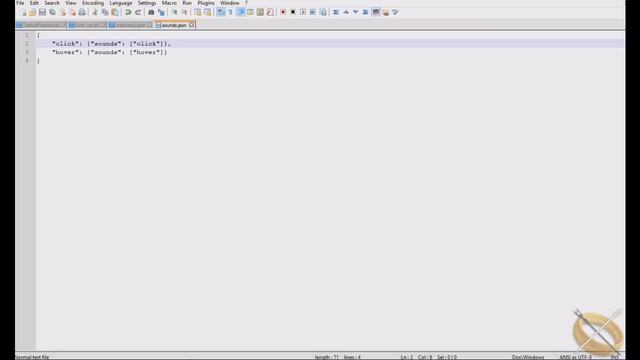Screen dimensions: 640x360
Task: Toggle Show All Characters pilcrow icon
Action: coord(231,12)
